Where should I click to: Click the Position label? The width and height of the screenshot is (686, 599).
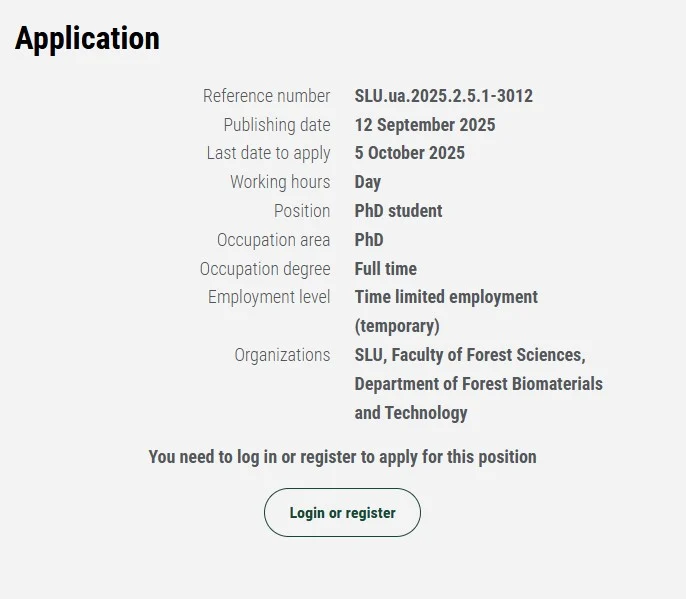(302, 211)
